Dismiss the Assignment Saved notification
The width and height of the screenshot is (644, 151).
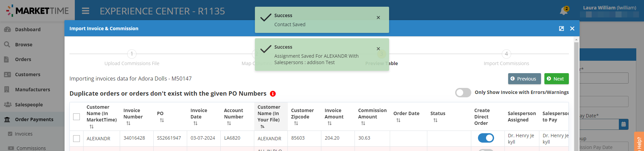tap(378, 49)
